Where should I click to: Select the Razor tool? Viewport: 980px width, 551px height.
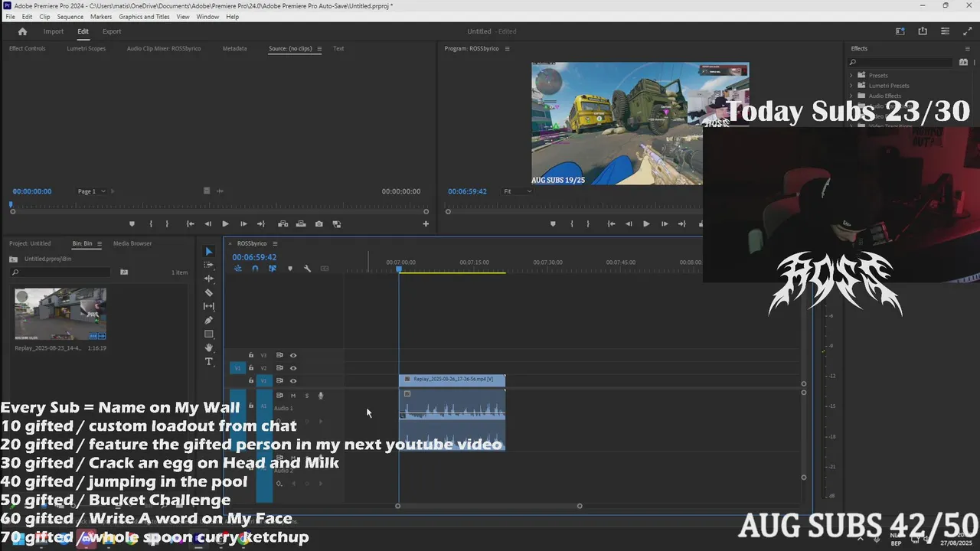(x=208, y=292)
